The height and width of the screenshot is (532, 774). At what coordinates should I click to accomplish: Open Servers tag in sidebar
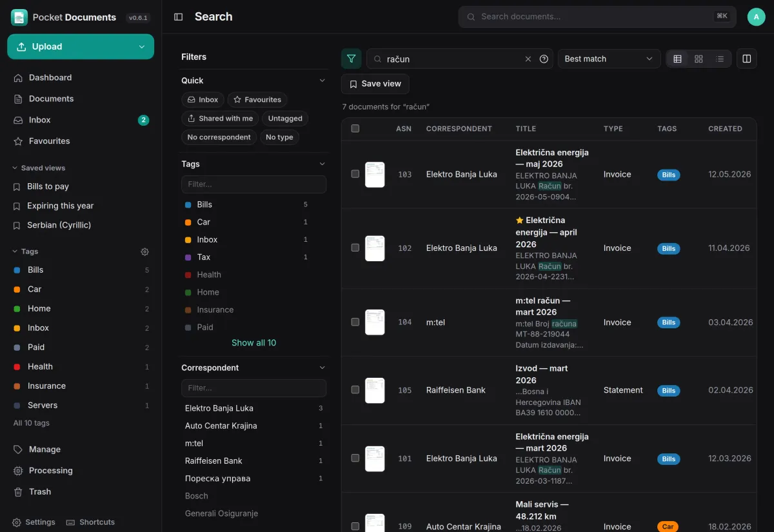pyautogui.click(x=81, y=405)
